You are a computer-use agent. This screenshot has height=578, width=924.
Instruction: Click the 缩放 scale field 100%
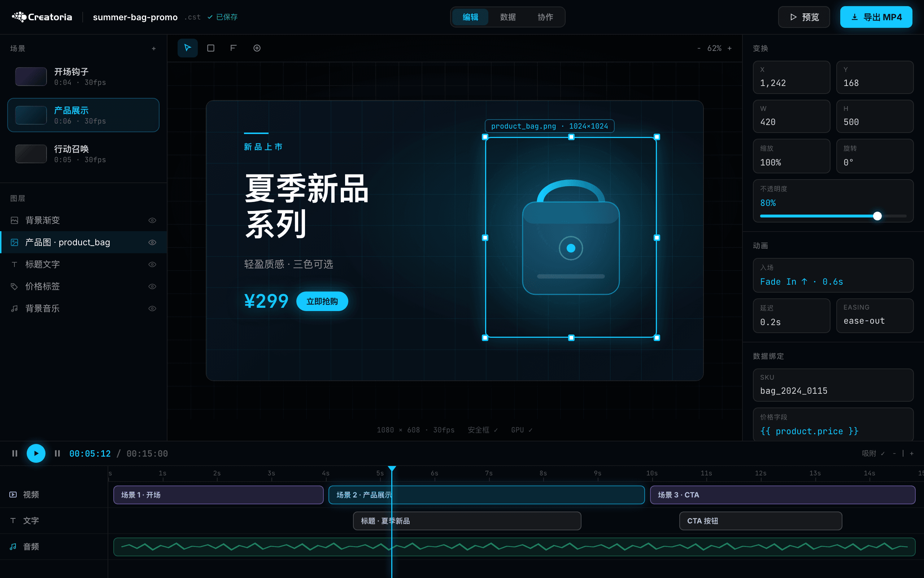[x=792, y=156]
